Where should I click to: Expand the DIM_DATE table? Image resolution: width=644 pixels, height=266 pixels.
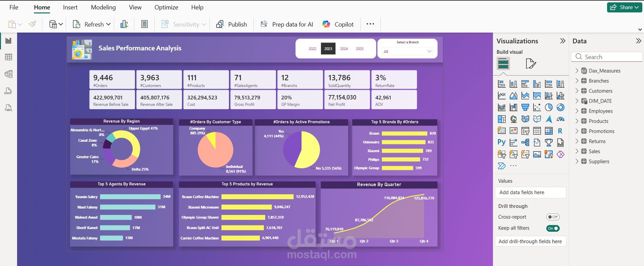[577, 101]
